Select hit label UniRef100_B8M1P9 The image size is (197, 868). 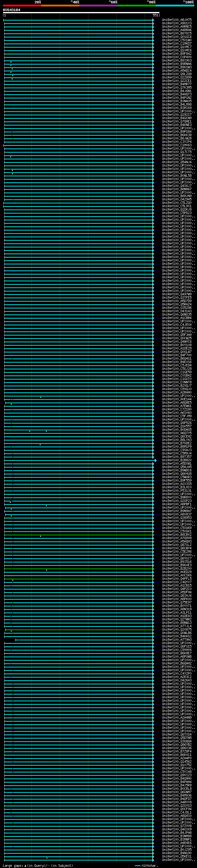[x=176, y=447]
